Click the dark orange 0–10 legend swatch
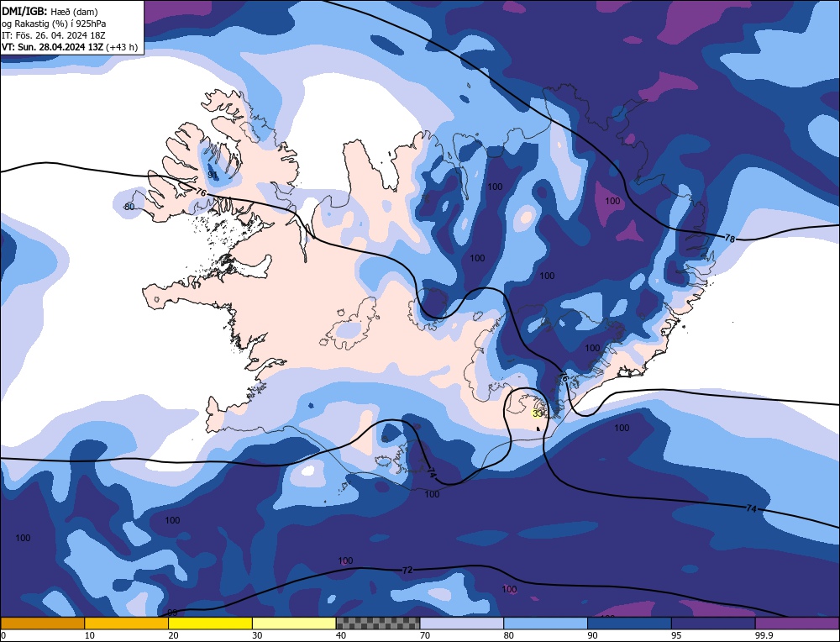This screenshot has height=642, width=840. 42,624
